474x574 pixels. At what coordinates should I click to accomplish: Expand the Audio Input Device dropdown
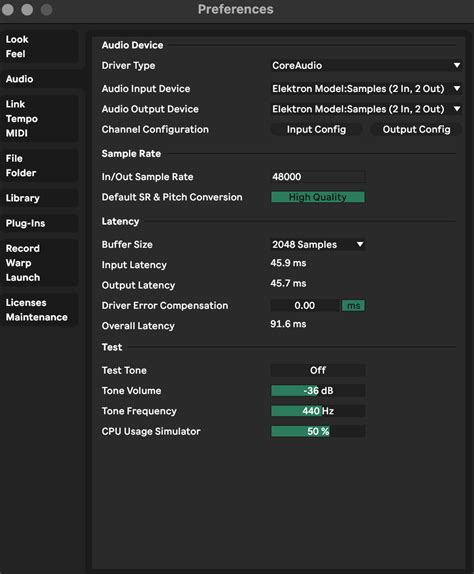click(x=366, y=89)
